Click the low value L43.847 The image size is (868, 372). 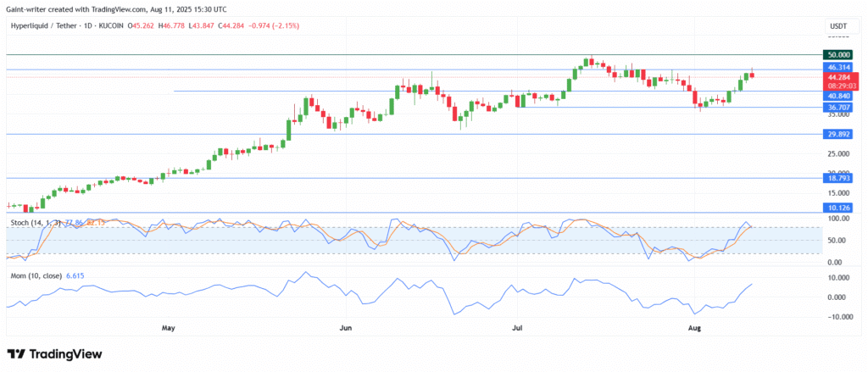203,25
